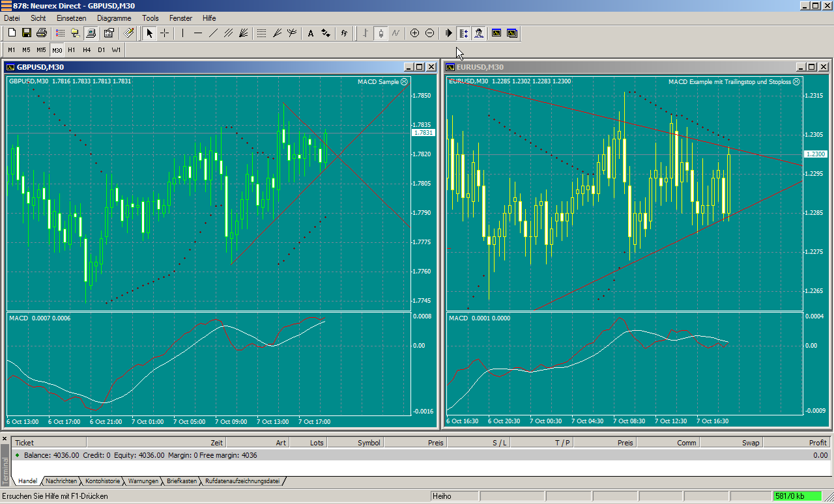Click the zoom out magnifier icon
The height and width of the screenshot is (504, 834).
coord(429,33)
